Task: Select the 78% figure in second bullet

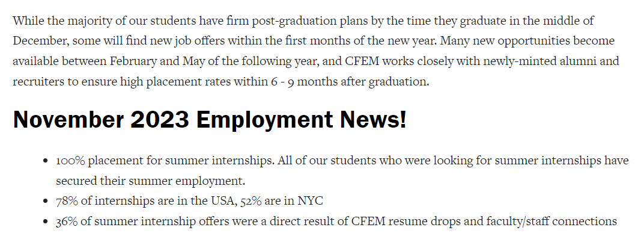Action: point(67,201)
